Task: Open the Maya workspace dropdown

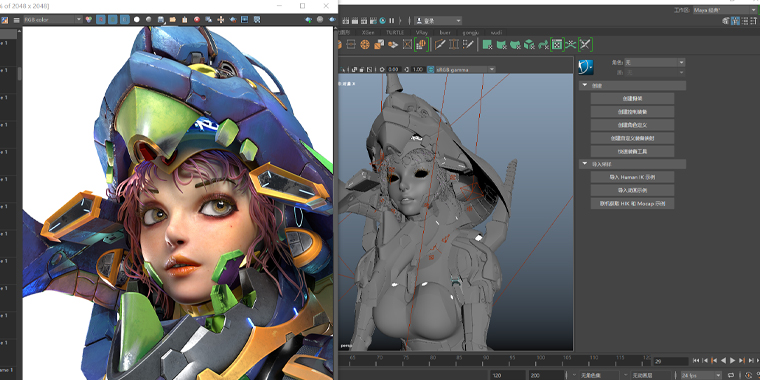Action: tap(725, 10)
